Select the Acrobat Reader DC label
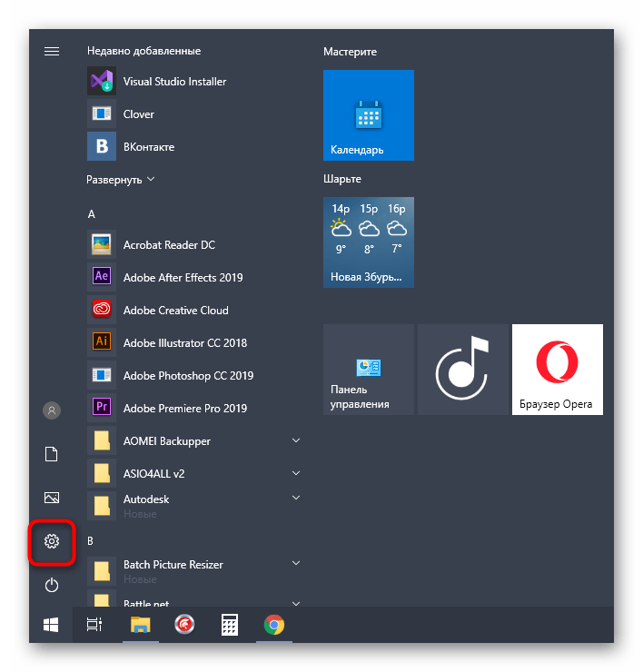 click(169, 244)
